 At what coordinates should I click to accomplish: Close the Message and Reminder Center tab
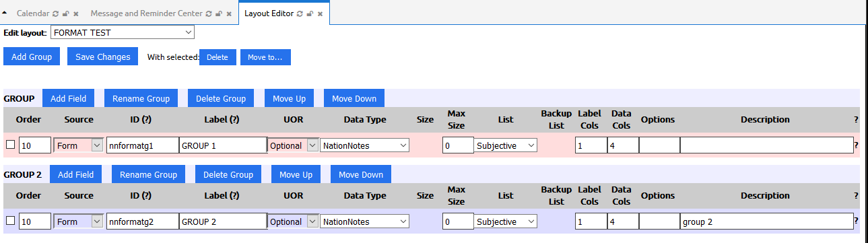(x=228, y=13)
